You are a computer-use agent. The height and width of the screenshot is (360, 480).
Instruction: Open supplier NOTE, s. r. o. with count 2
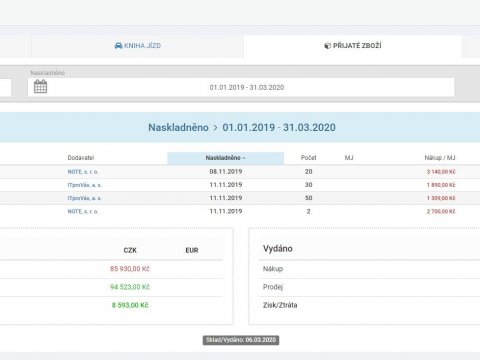[x=83, y=211]
